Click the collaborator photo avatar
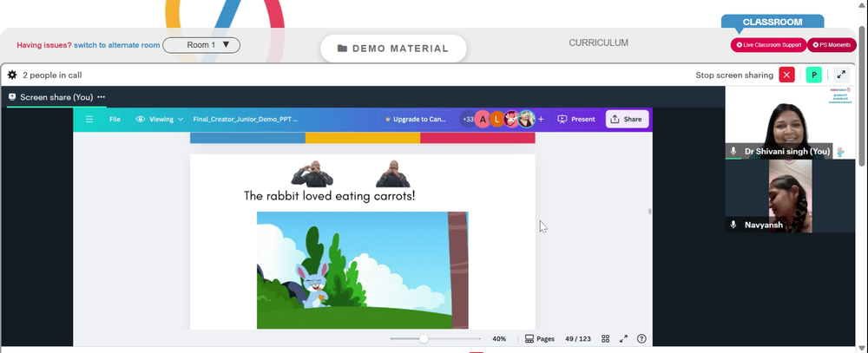The image size is (868, 353). click(527, 119)
